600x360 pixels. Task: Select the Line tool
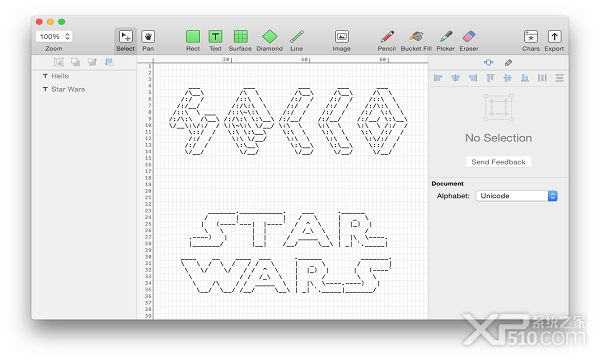click(297, 41)
